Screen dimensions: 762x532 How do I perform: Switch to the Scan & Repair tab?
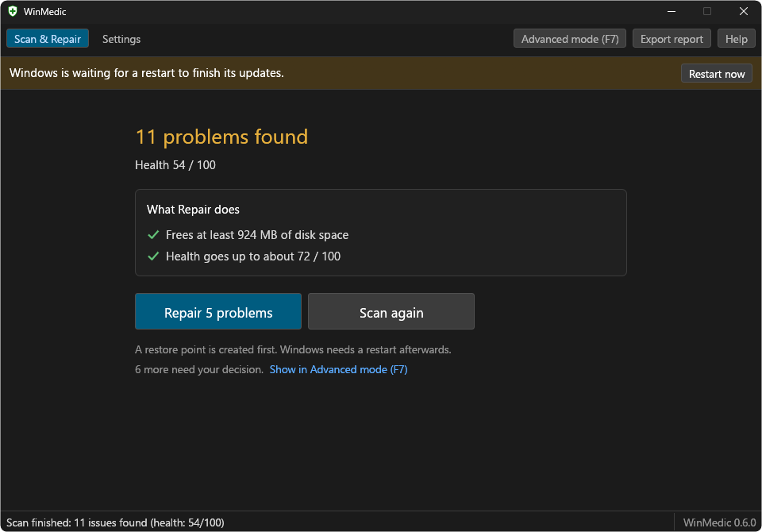48,39
